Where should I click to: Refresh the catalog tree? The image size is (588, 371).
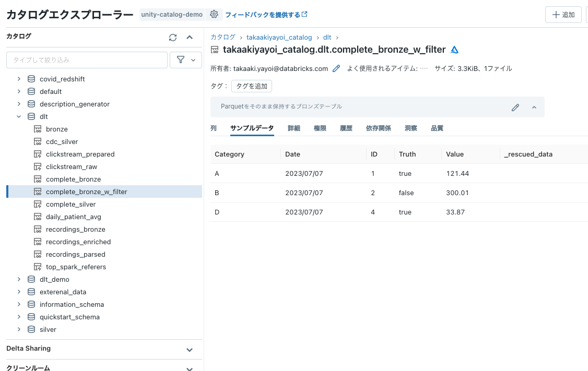173,37
